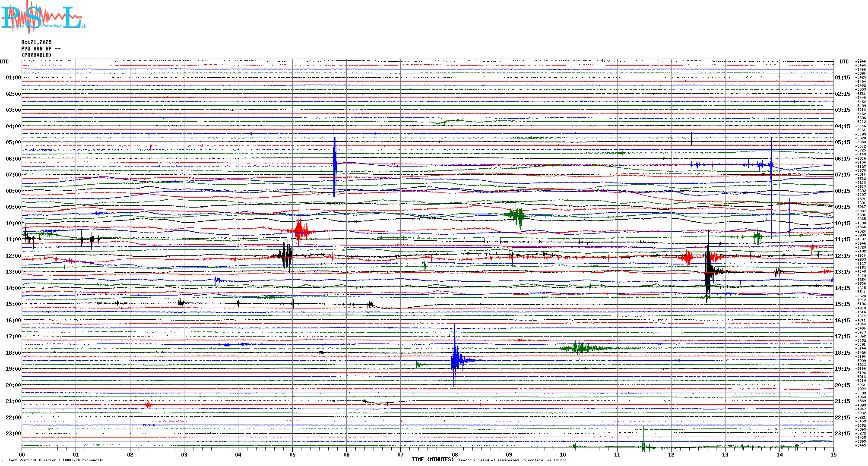The width and height of the screenshot is (868, 466).
Task: Click the large blue event near 18:30
Action: [x=455, y=360]
